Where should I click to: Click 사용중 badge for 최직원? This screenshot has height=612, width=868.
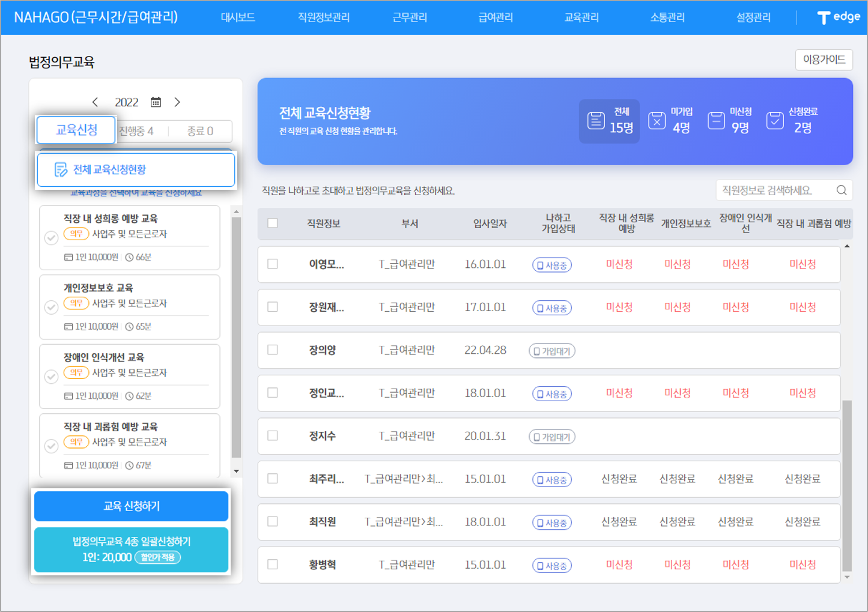coord(552,523)
